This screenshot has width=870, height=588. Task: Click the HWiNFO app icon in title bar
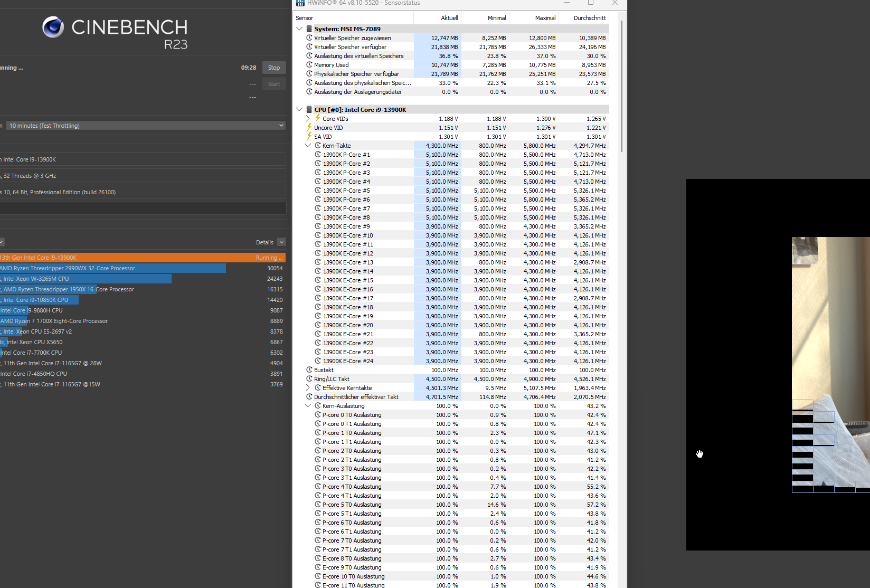tap(300, 3)
